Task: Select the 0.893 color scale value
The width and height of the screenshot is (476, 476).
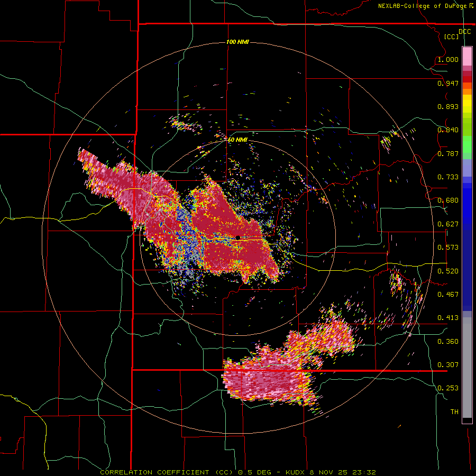Action: coord(448,106)
